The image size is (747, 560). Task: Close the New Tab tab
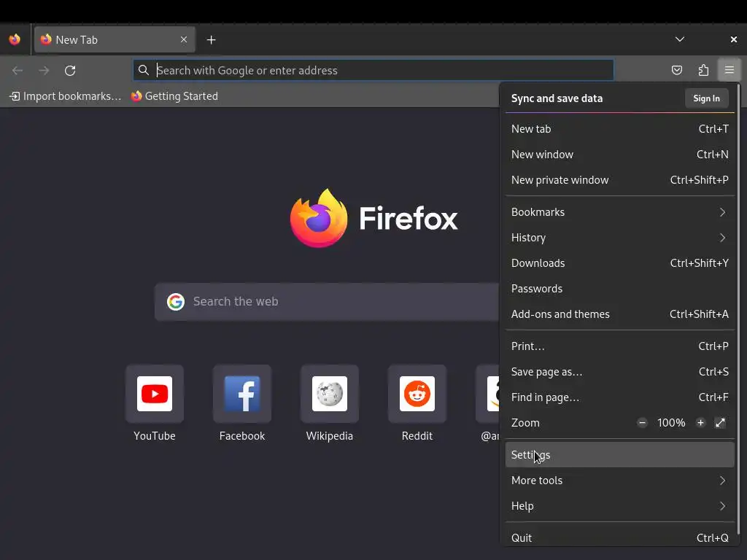tap(184, 39)
